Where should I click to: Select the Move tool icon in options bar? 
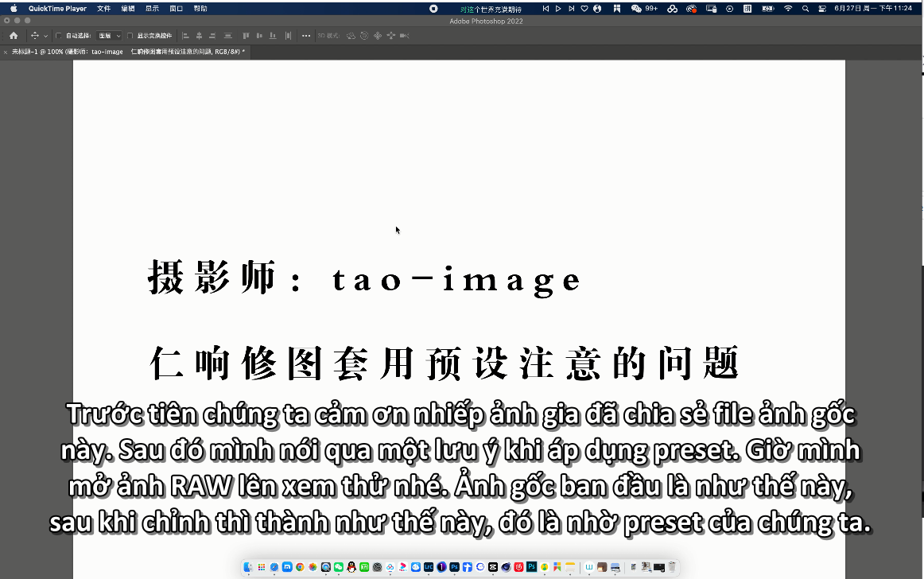tap(34, 36)
